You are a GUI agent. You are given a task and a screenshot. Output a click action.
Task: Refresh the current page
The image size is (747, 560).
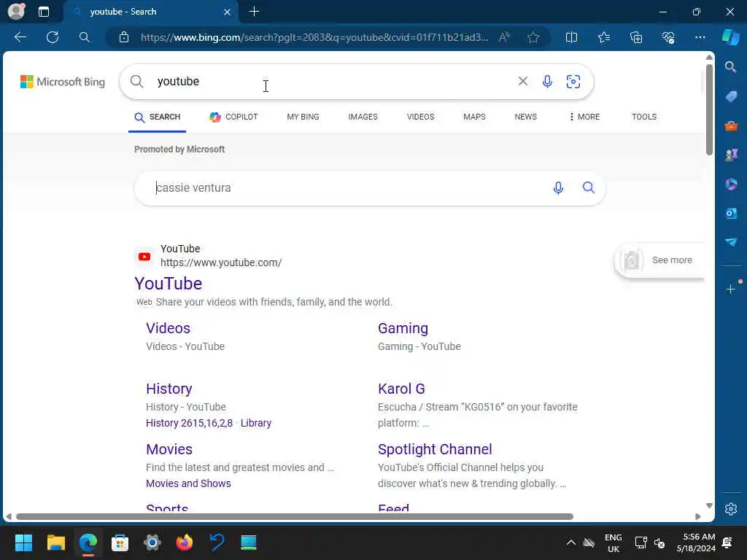click(x=53, y=37)
